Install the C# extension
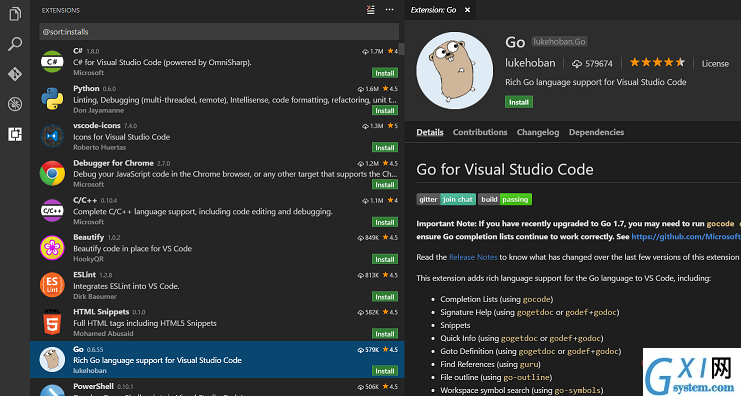The image size is (741, 396). point(385,73)
